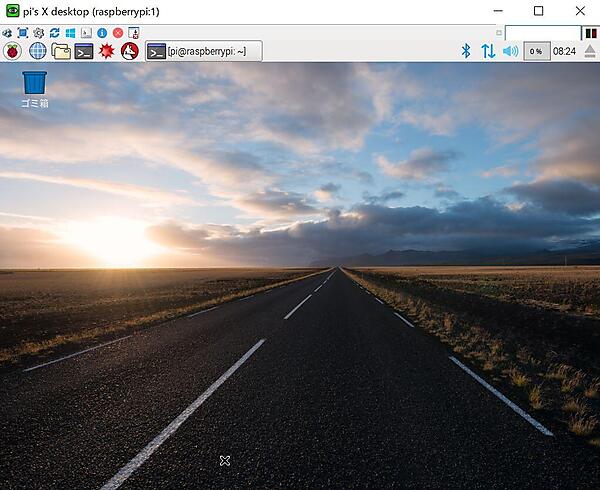Send the Windows key via toolbar icon
Image resolution: width=600 pixels, height=490 pixels.
tap(70, 33)
